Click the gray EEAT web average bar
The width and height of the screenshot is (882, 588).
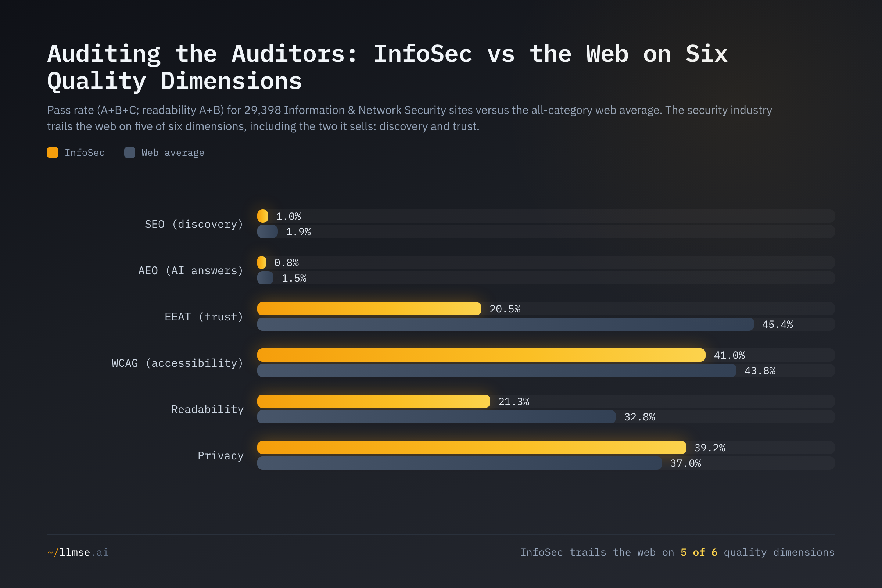point(505,324)
